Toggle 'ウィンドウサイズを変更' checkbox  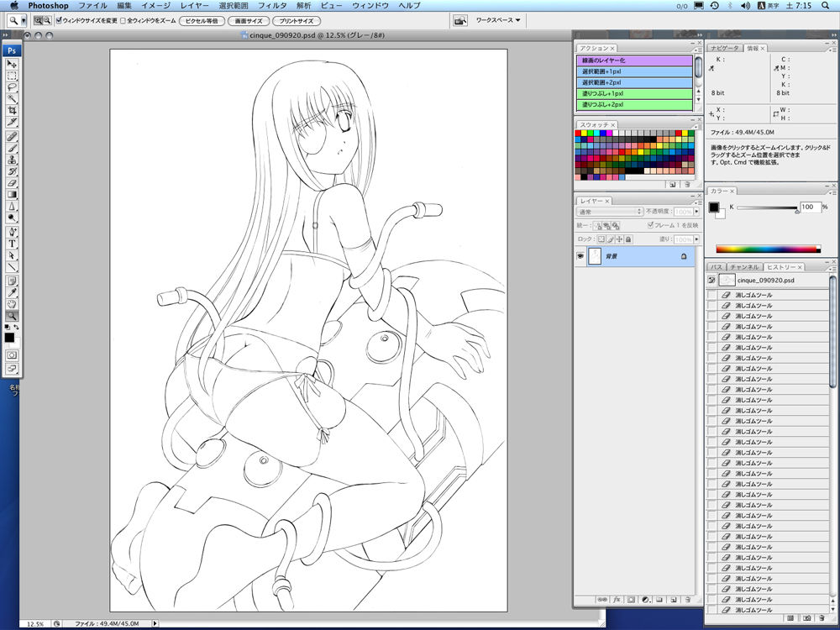[59, 21]
